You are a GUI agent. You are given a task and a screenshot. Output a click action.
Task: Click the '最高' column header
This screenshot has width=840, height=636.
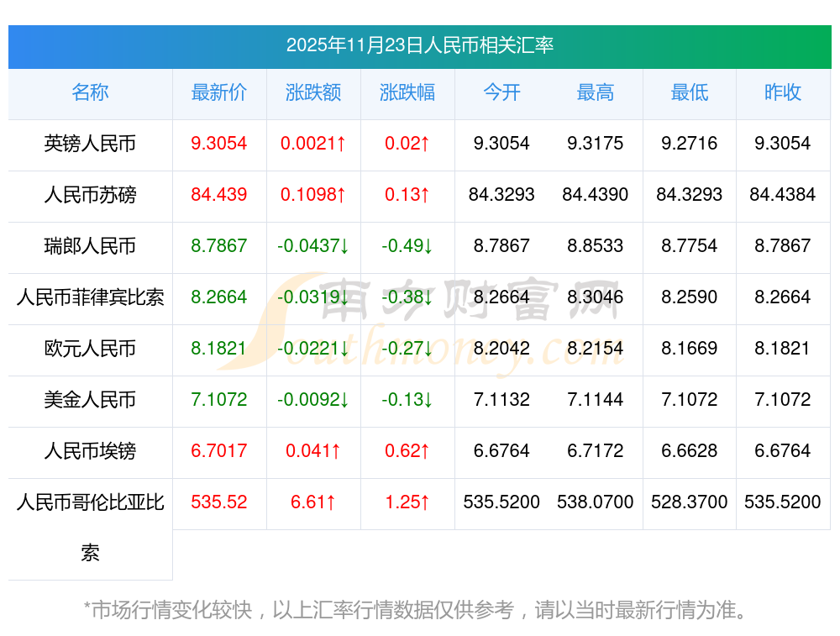pyautogui.click(x=596, y=92)
